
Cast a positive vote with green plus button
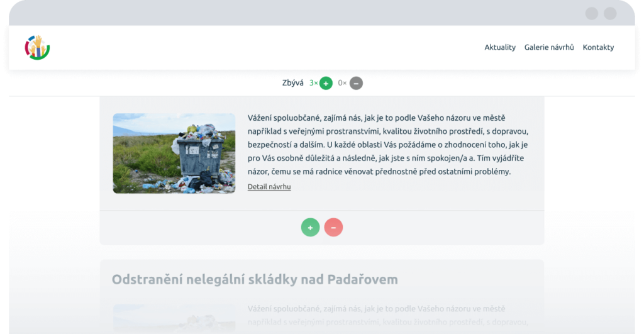(x=310, y=227)
